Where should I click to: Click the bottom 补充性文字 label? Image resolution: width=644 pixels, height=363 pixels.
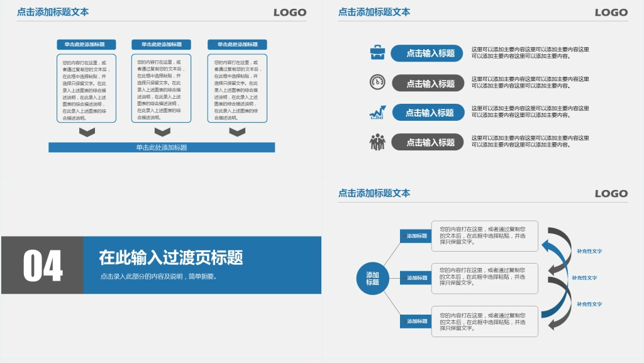[589, 304]
